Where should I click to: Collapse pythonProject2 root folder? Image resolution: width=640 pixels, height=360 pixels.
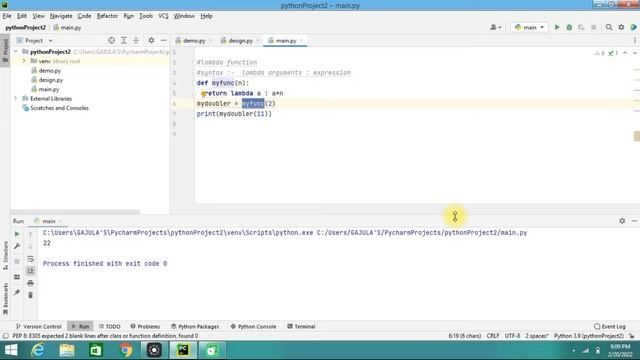point(16,52)
